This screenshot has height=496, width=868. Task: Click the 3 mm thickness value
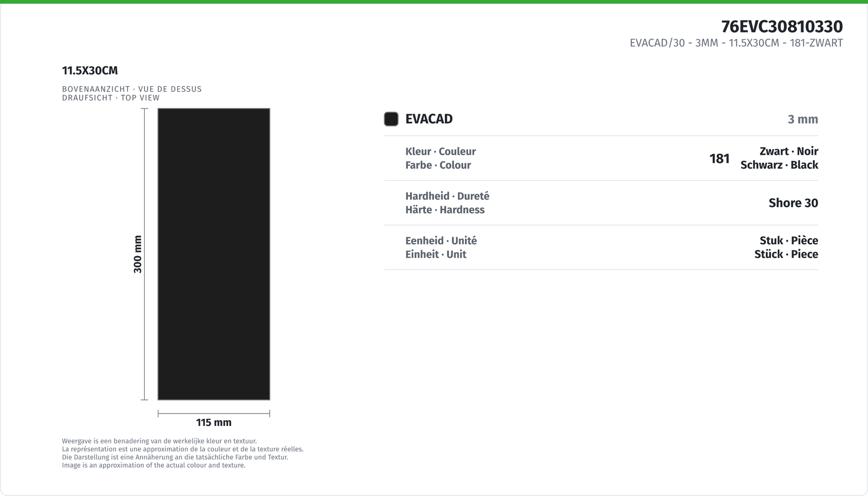pos(803,119)
